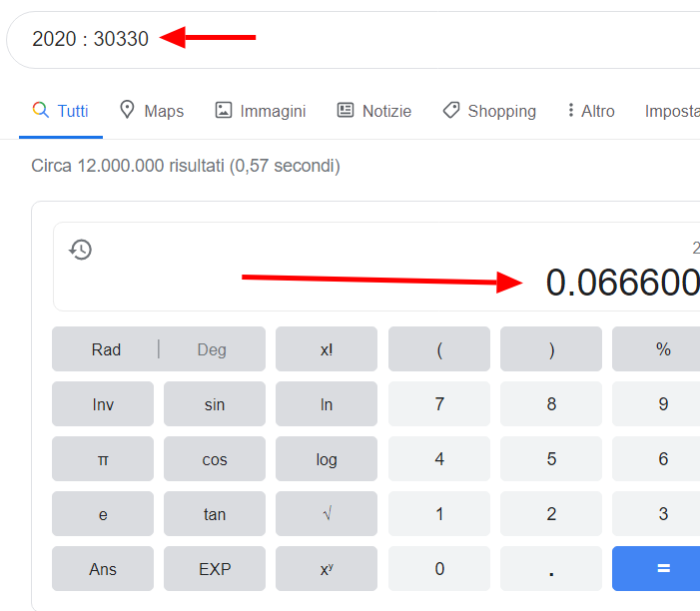Select the square root key

point(327,514)
